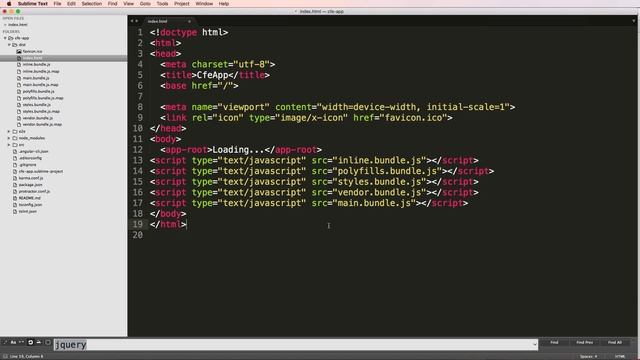Open the Tools menu

(162, 4)
